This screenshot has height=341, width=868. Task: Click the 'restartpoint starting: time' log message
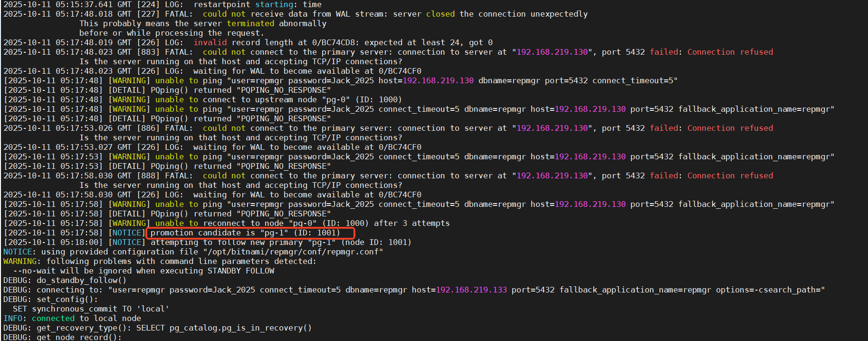[x=258, y=4]
